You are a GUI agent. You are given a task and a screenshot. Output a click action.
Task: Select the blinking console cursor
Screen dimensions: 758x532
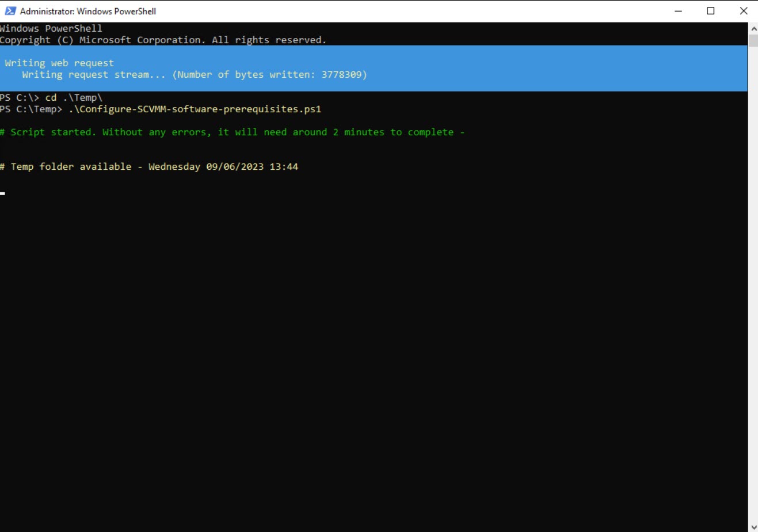[3, 193]
